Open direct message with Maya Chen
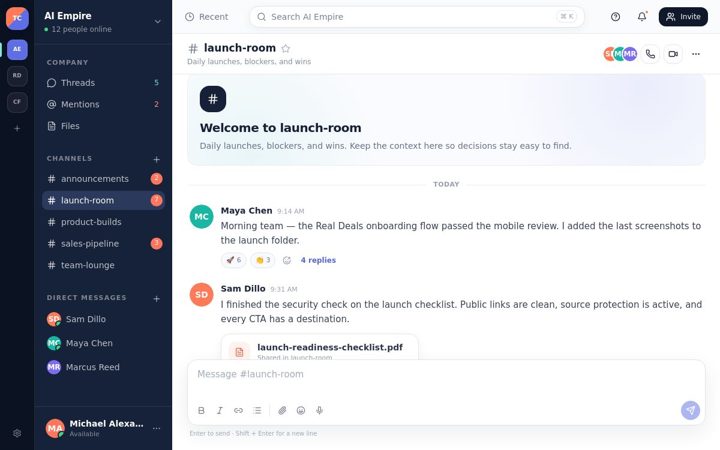The height and width of the screenshot is (450, 720). [x=103, y=343]
